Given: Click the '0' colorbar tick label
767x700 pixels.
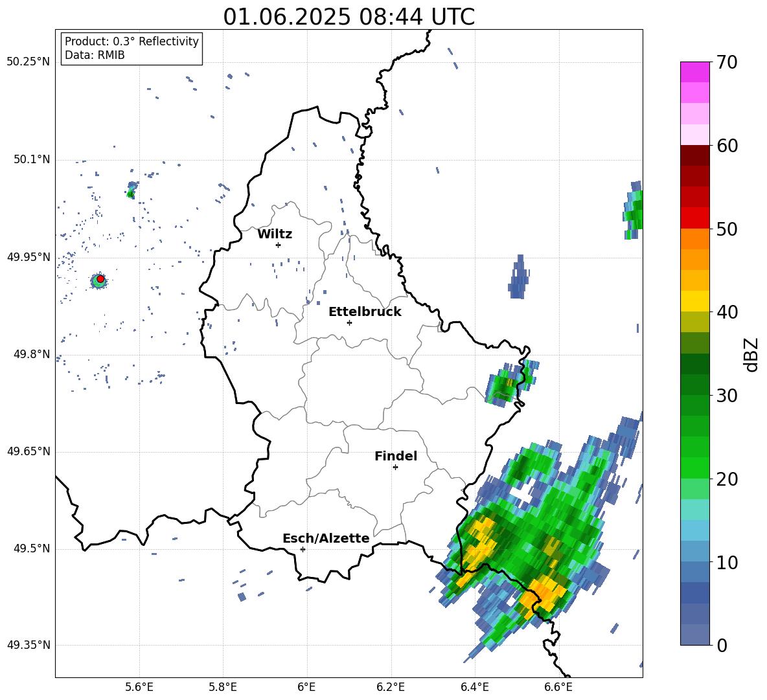Looking at the screenshot, I should tap(722, 645).
